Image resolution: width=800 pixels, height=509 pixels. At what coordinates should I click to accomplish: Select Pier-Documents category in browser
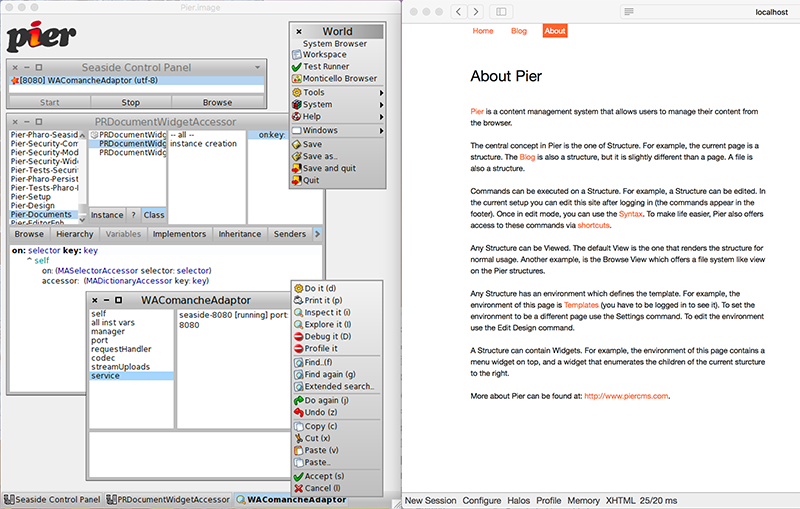point(44,215)
